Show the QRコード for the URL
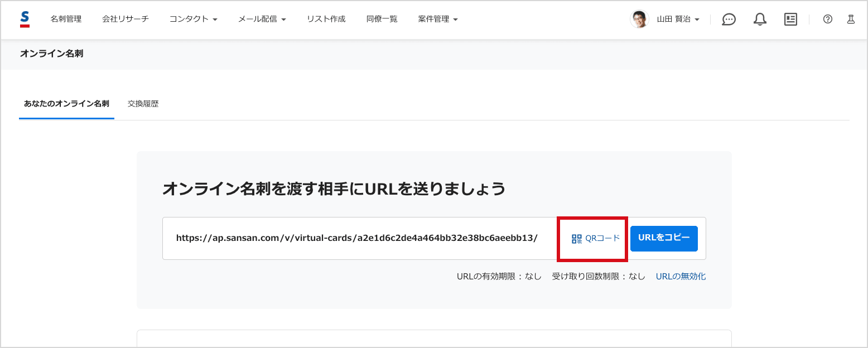Image resolution: width=868 pixels, height=348 pixels. tap(596, 238)
